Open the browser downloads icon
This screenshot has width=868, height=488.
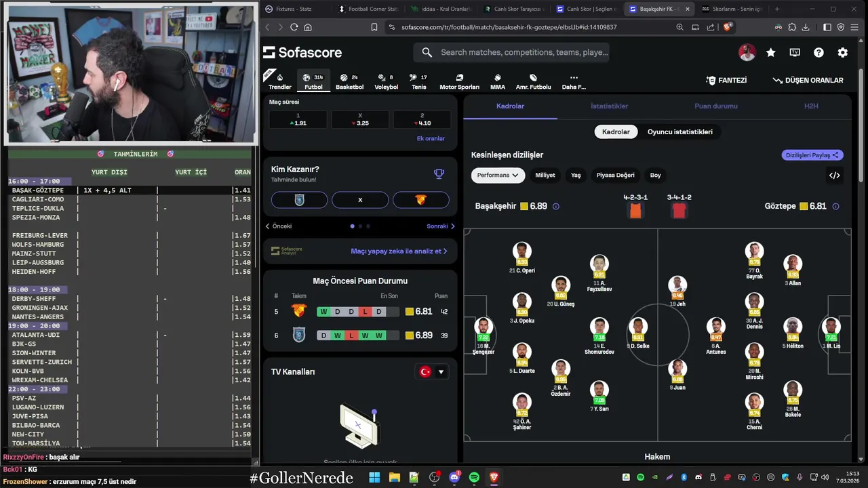(x=806, y=27)
